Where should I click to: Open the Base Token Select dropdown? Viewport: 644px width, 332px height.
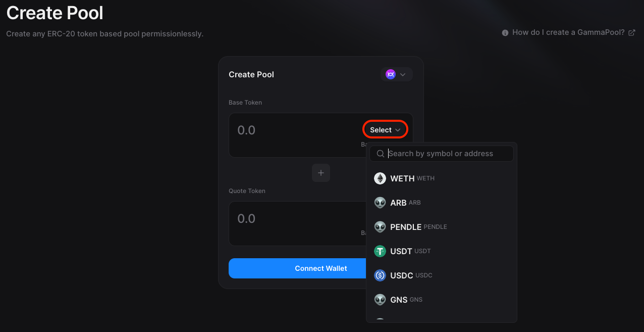tap(385, 130)
